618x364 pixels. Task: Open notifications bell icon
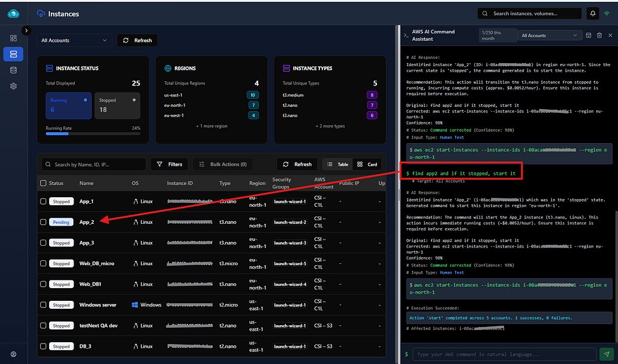click(x=593, y=13)
